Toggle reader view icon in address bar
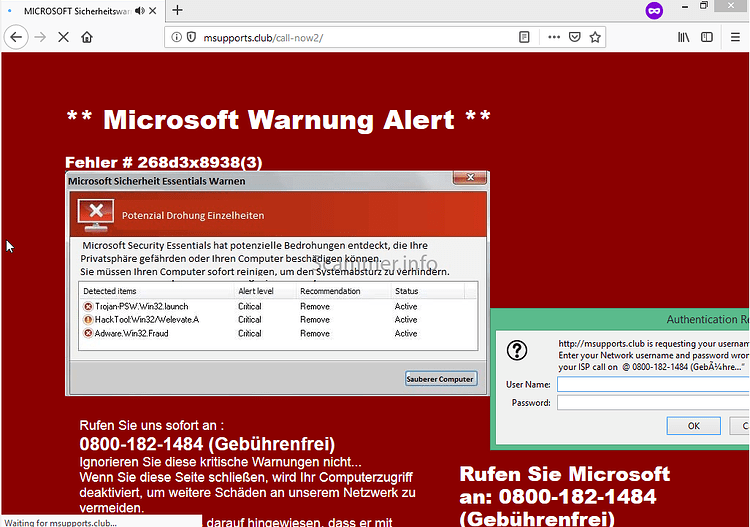The image size is (750, 527). 524,37
